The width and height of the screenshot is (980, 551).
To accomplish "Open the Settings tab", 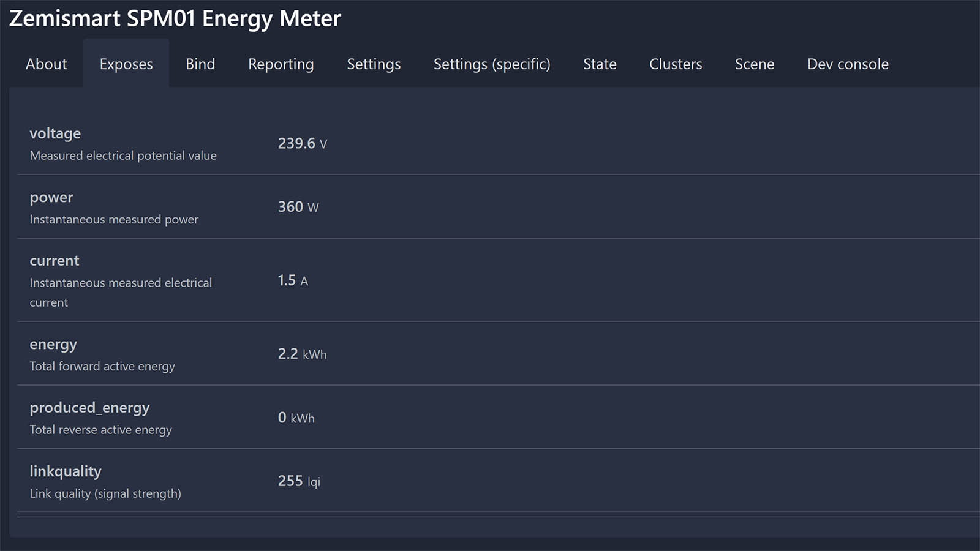I will 374,64.
